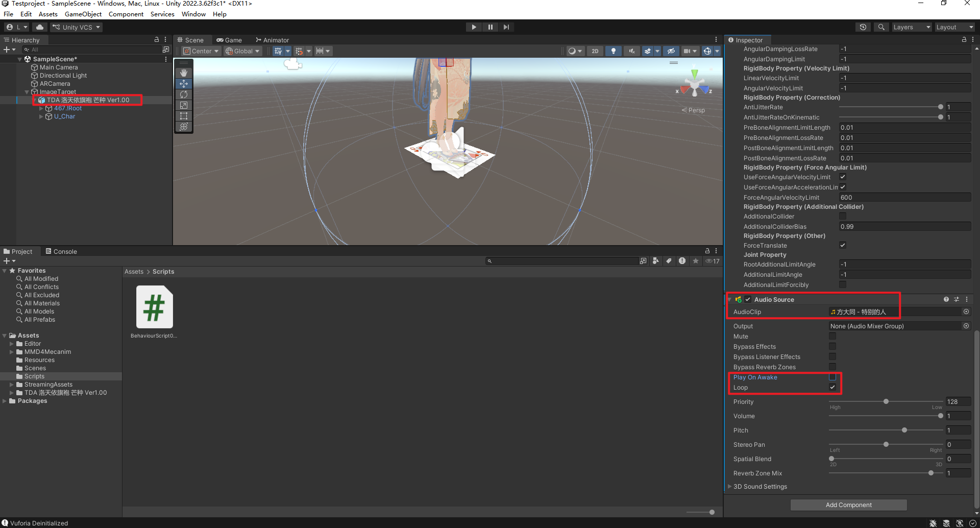Switch to the Animator tab
Image resolution: width=980 pixels, height=528 pixels.
(273, 40)
